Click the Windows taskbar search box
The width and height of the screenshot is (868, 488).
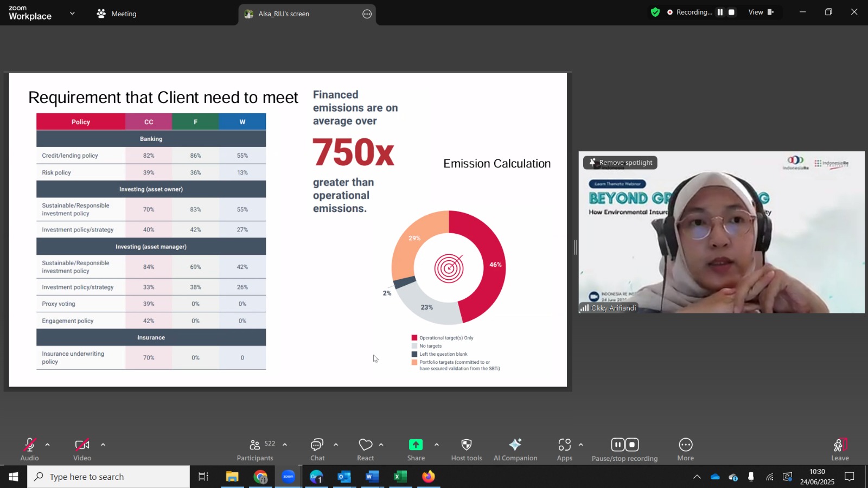[x=108, y=477]
